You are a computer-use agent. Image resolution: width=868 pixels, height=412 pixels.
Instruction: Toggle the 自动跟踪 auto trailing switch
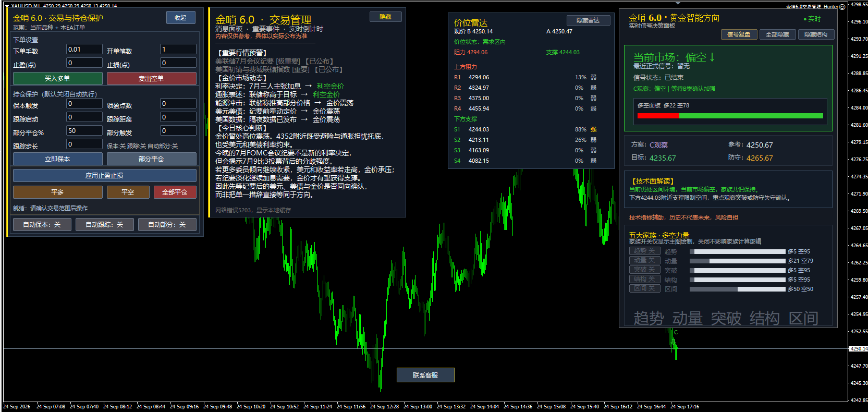[x=104, y=224]
